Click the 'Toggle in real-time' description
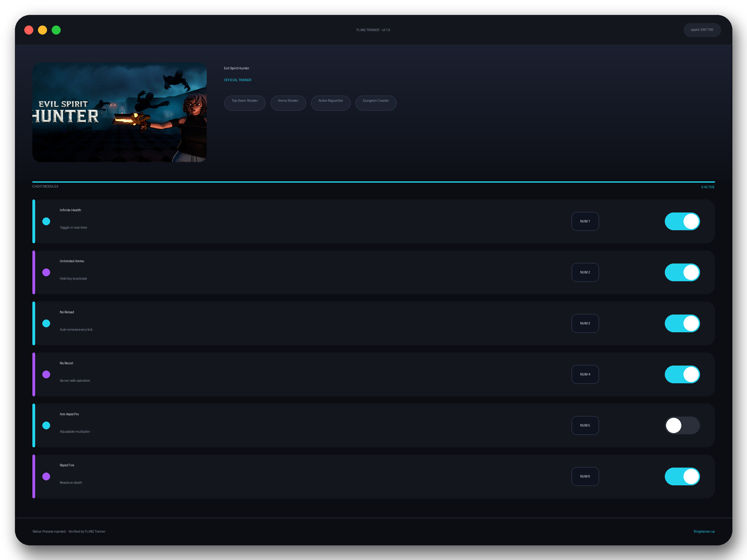747x560 pixels. pos(73,227)
